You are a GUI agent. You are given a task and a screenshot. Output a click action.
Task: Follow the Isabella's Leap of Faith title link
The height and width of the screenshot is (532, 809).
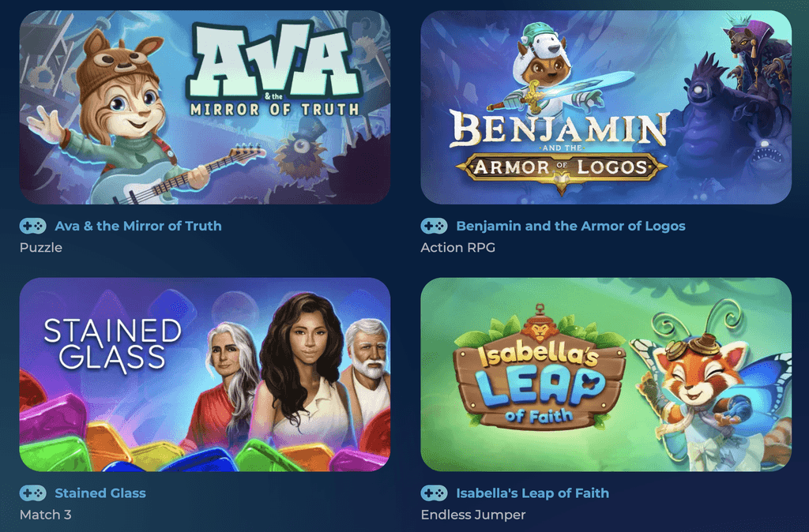tap(532, 493)
